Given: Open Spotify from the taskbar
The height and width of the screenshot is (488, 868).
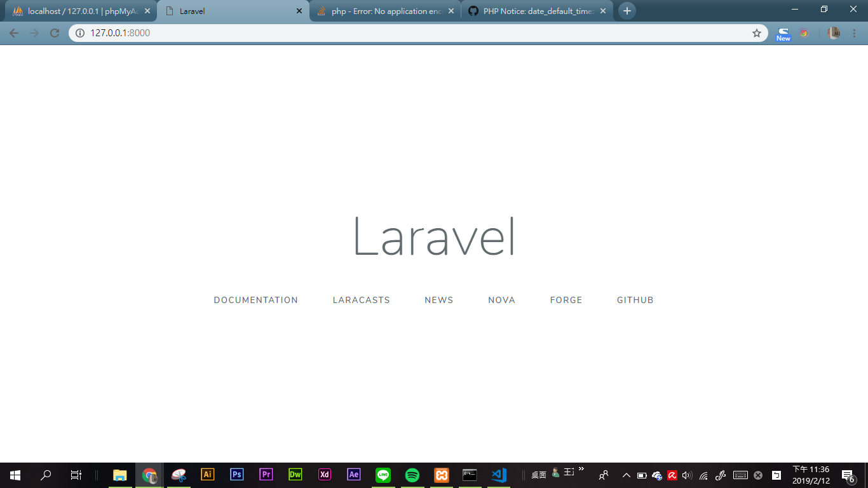Looking at the screenshot, I should pyautogui.click(x=412, y=475).
